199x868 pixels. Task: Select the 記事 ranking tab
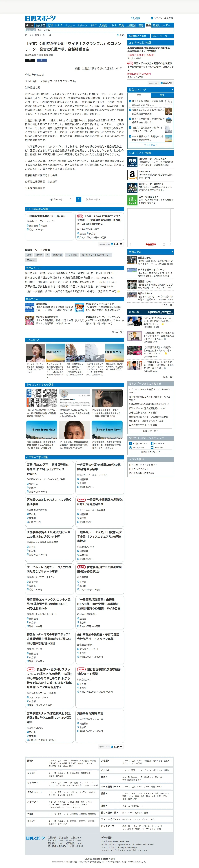(x=139, y=95)
